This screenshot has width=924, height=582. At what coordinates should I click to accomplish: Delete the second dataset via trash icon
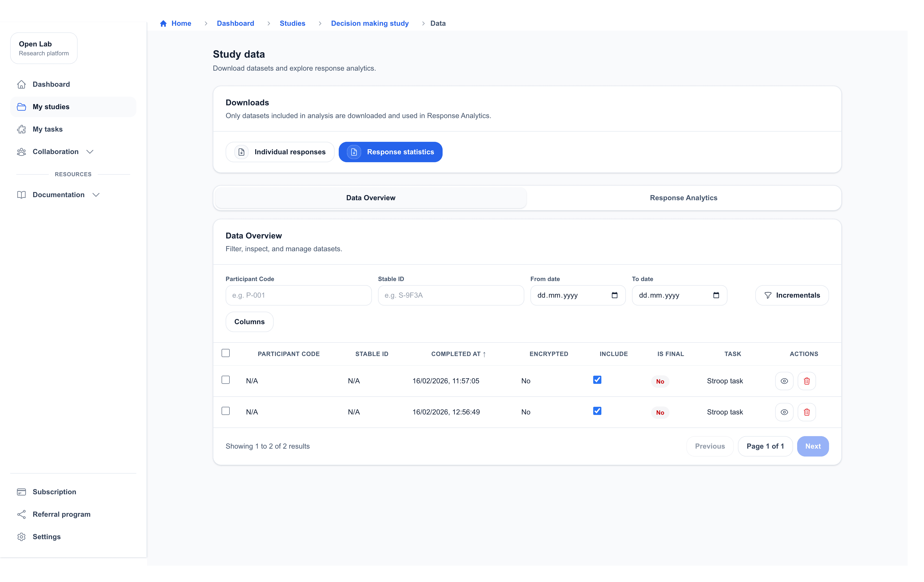click(x=807, y=412)
